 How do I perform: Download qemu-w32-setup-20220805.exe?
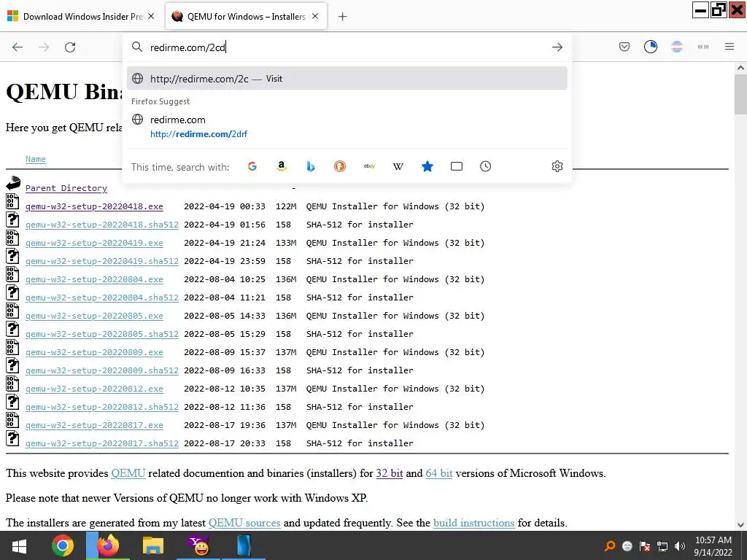(x=94, y=316)
